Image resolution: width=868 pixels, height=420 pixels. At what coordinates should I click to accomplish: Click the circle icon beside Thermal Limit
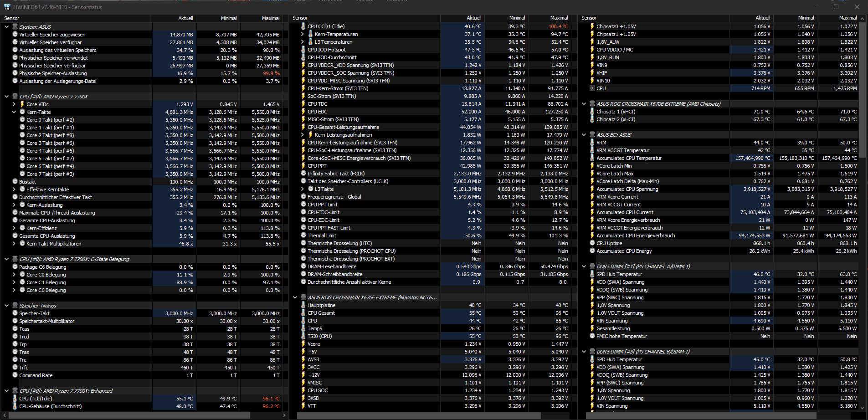(303, 236)
